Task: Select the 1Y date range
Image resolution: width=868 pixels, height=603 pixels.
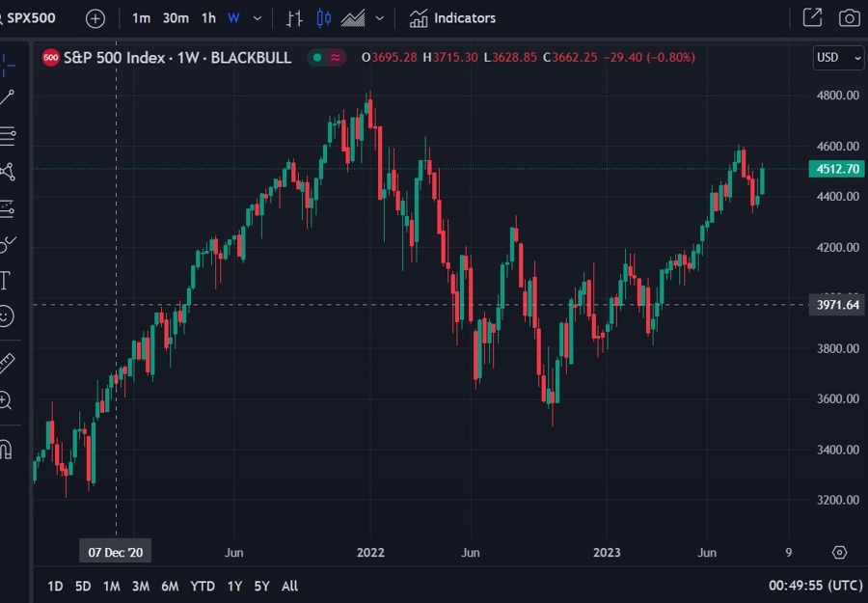Action: pyautogui.click(x=234, y=586)
